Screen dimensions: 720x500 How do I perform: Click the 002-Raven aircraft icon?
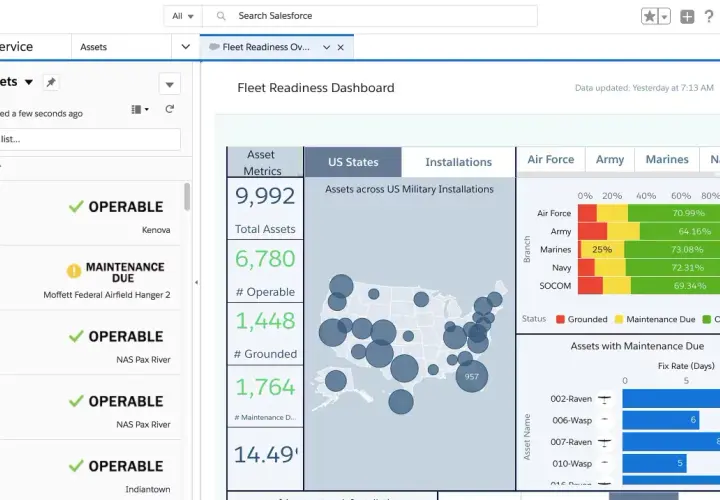click(x=605, y=399)
